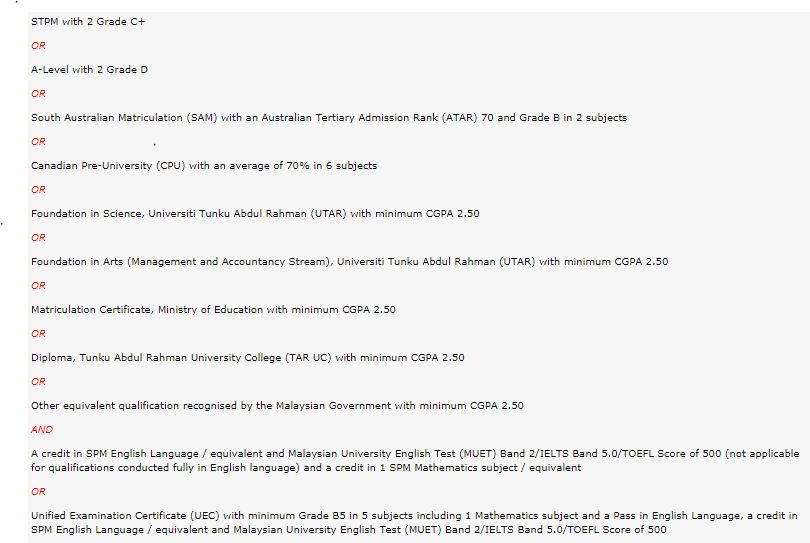Viewport: 810px width, 543px height.
Task: Click the red OR directly below the STPM line
Action: (x=38, y=46)
